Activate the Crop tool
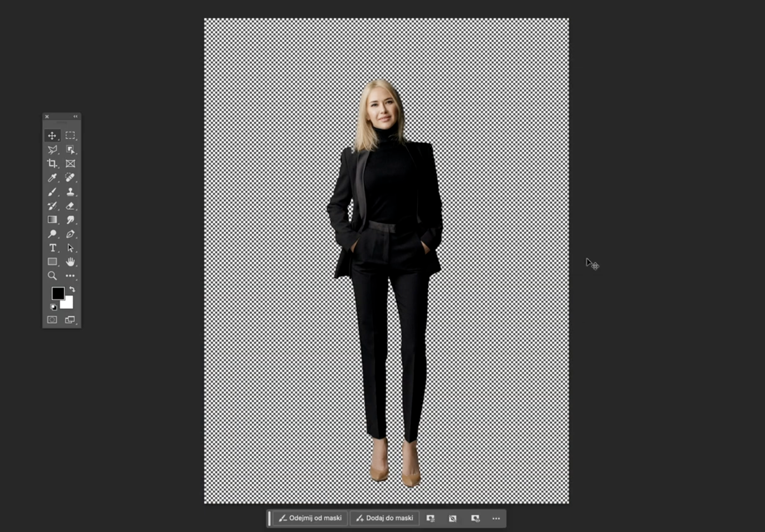The width and height of the screenshot is (765, 532). (52, 163)
